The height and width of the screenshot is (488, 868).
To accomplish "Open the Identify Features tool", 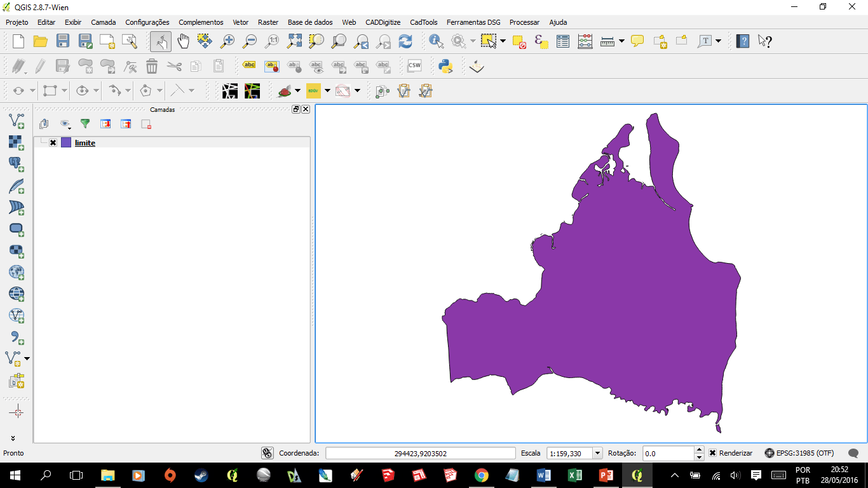I will (x=435, y=41).
